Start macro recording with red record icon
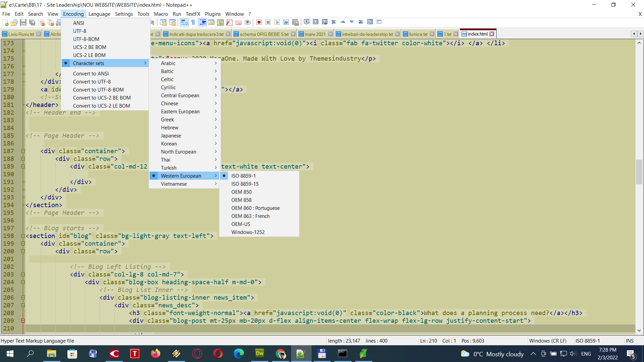The image size is (644, 362). click(259, 22)
